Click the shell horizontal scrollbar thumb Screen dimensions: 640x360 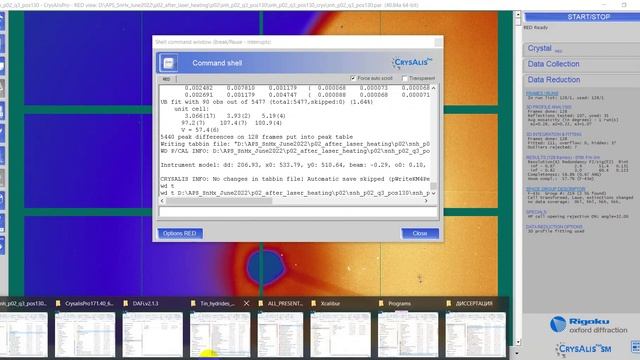(219, 201)
